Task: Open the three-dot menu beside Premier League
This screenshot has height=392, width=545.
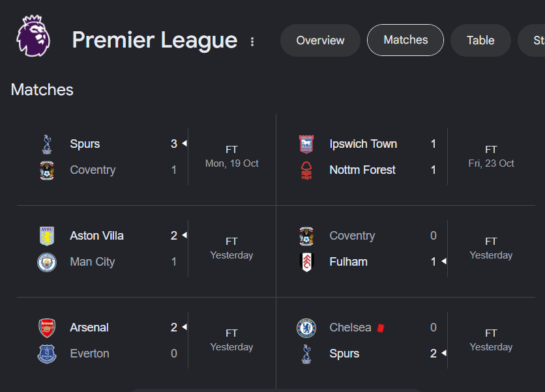Action: pos(252,42)
